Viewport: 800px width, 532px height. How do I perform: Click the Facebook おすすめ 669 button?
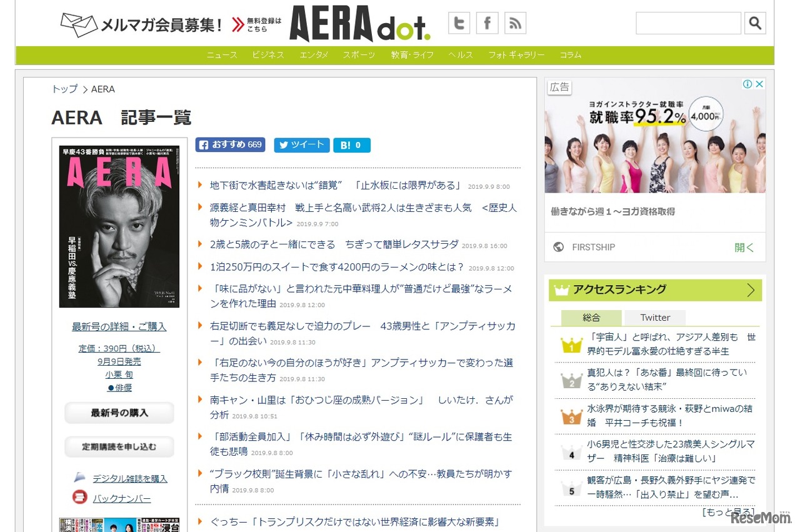230,144
